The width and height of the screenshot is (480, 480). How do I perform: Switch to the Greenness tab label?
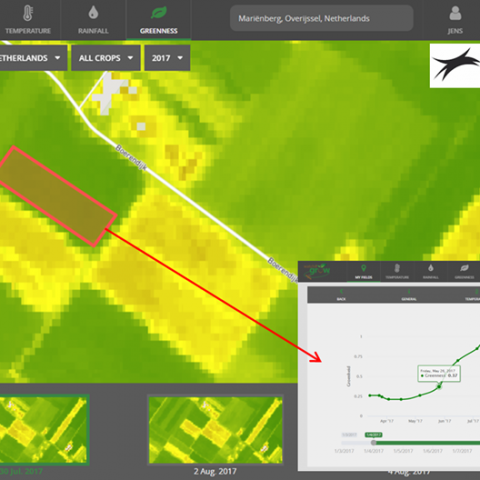159,31
